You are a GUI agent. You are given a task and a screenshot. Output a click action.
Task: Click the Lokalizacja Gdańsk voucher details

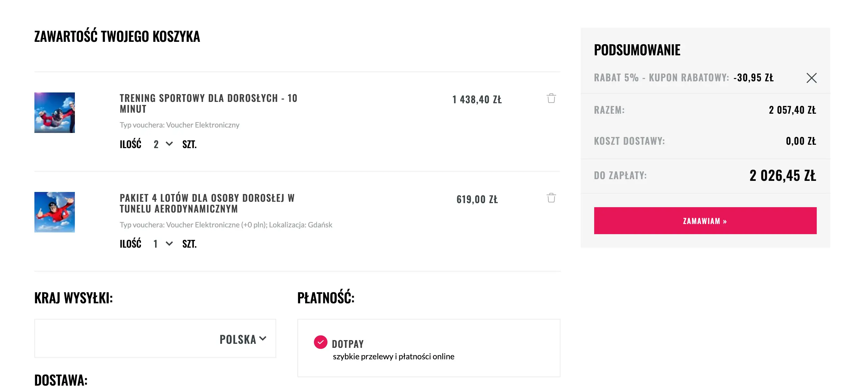pos(226,225)
